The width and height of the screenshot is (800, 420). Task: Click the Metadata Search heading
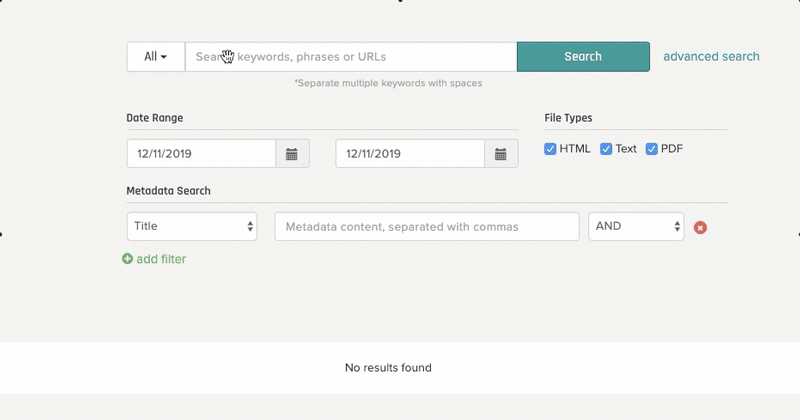(x=168, y=191)
